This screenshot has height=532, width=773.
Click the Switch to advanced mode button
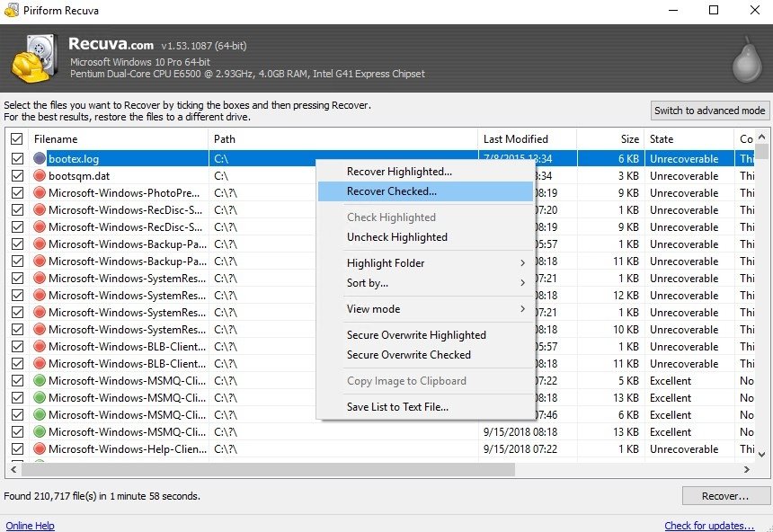(x=709, y=111)
